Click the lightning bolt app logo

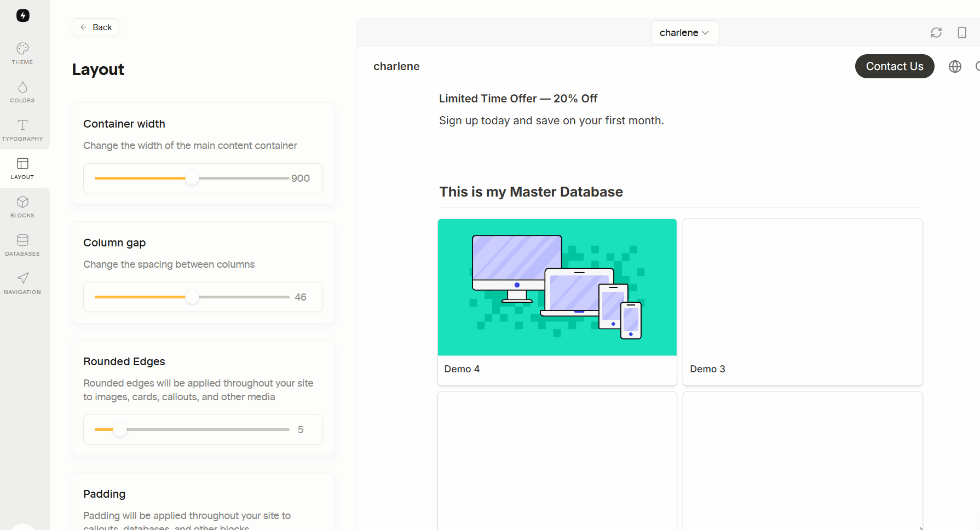[22, 15]
